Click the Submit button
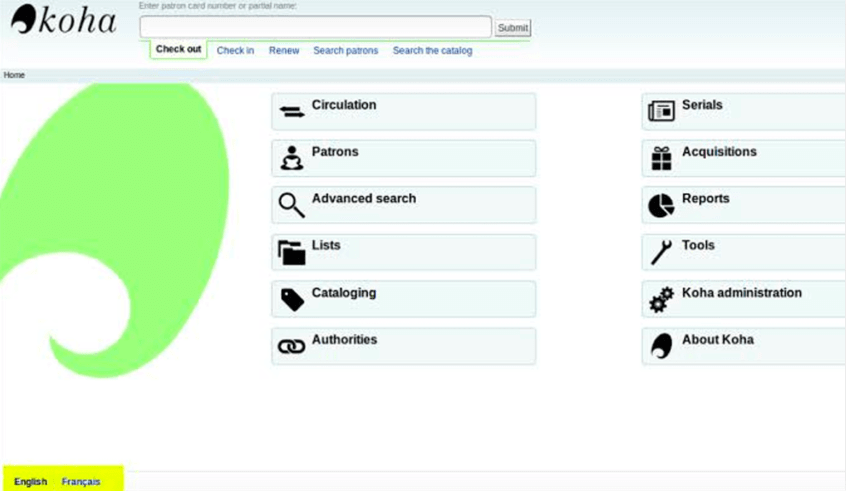Viewport: 846px width, 491px height. 513,28
